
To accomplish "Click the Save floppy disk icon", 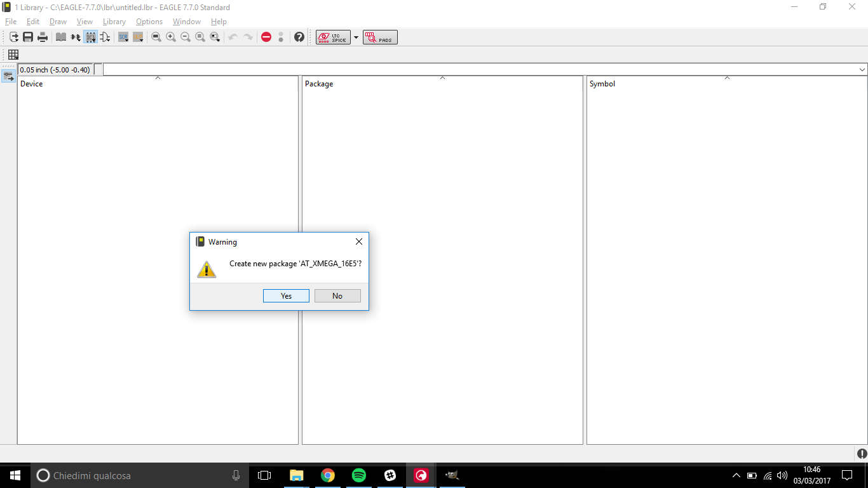I will [x=28, y=37].
